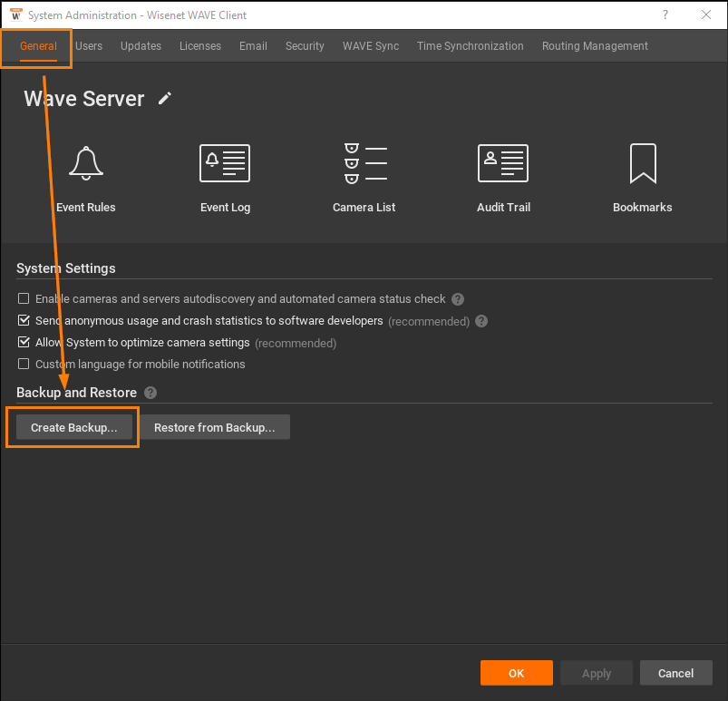The image size is (728, 701).
Task: Click the Bookmarks label
Action: [643, 207]
